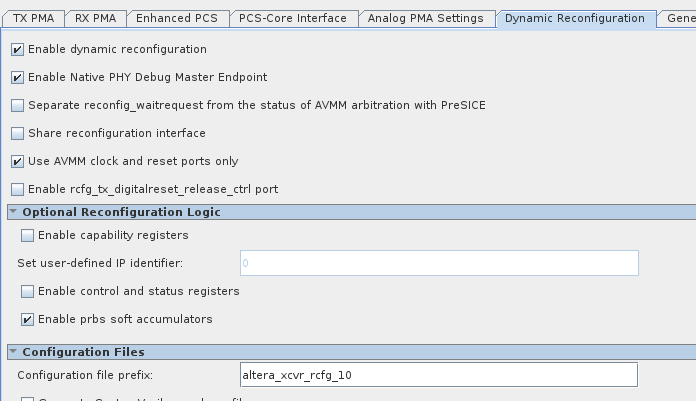This screenshot has width=696, height=401.
Task: Disable Use AVMM clock and reset ports only
Action: [x=18, y=161]
